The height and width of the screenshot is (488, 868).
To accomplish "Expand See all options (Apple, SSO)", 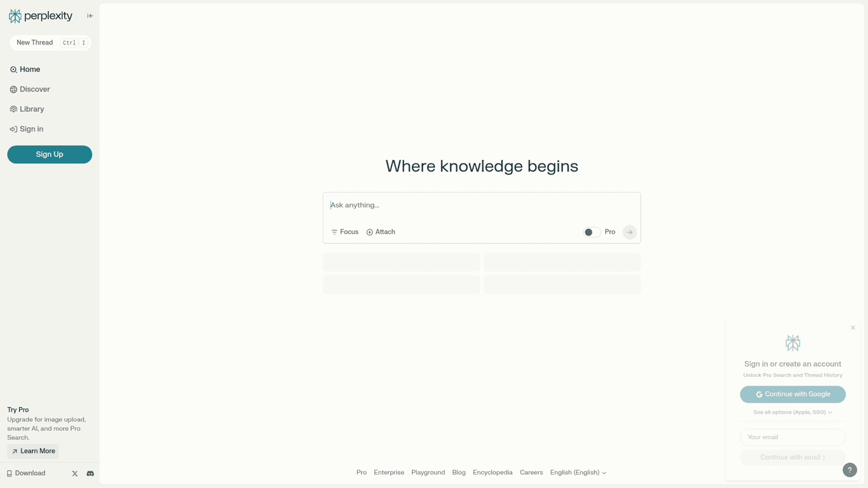I will point(792,412).
